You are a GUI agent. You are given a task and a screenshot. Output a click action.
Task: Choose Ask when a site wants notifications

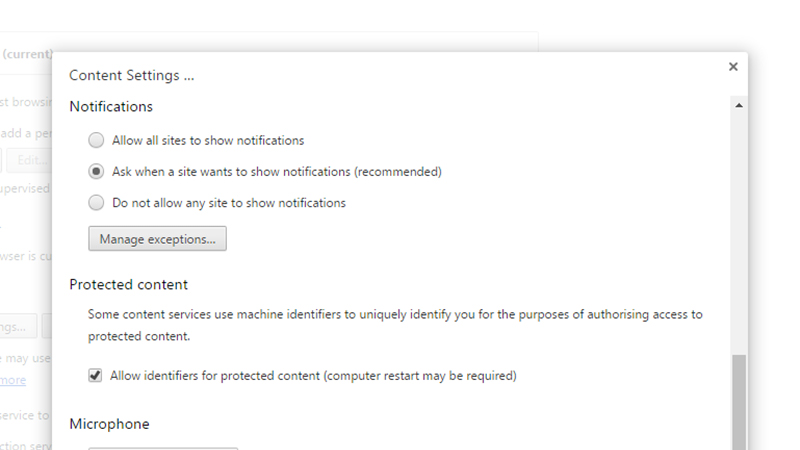[96, 171]
